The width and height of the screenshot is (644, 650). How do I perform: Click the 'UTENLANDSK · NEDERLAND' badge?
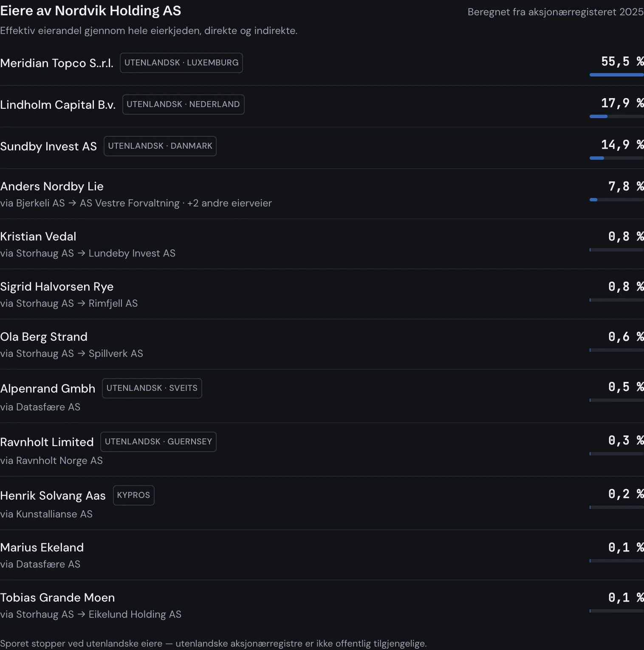[x=184, y=105]
